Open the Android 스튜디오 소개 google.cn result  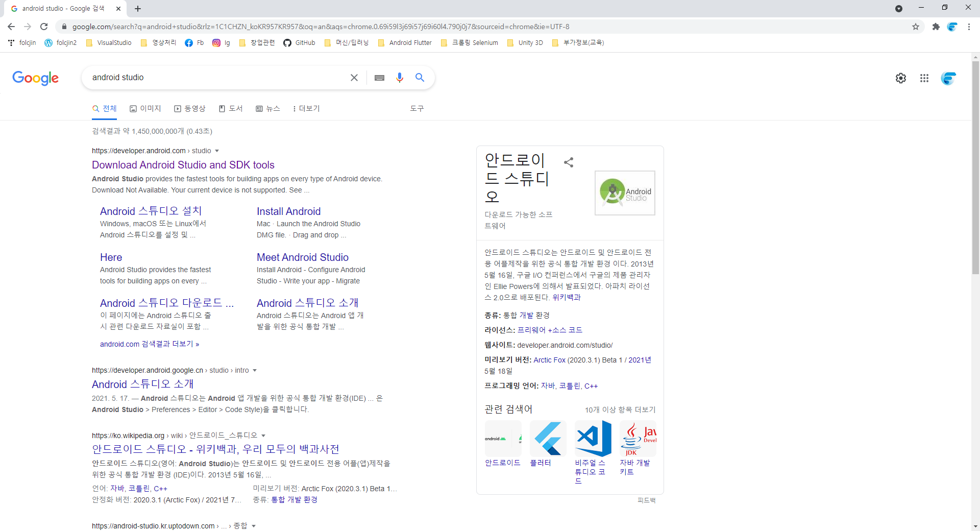point(143,384)
